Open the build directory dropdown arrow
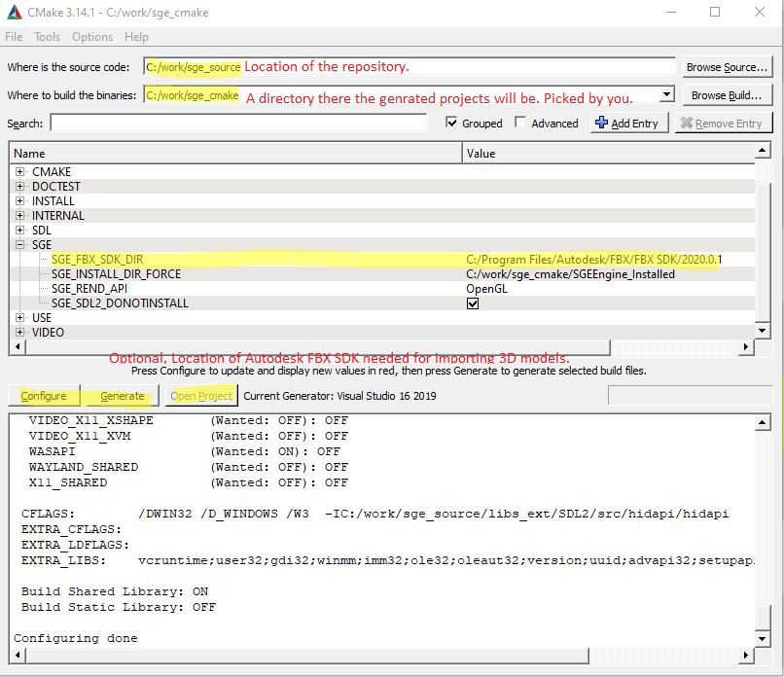Image resolution: width=784 pixels, height=677 pixels. tap(666, 94)
